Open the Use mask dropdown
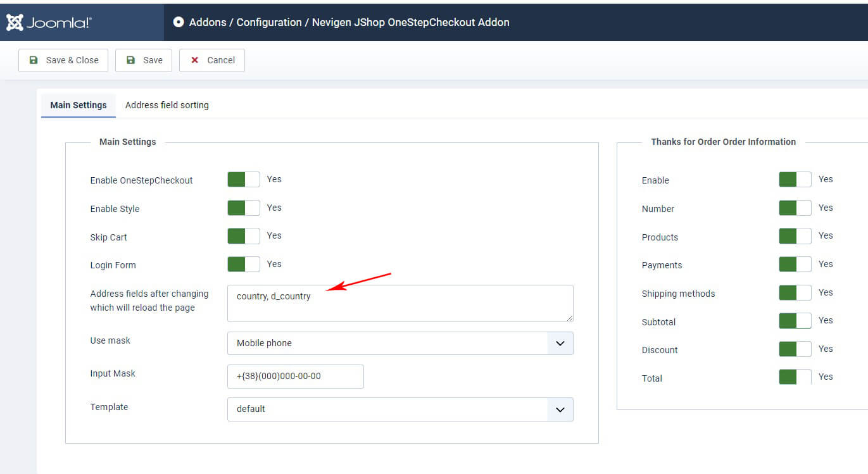The width and height of the screenshot is (868, 474). [400, 343]
